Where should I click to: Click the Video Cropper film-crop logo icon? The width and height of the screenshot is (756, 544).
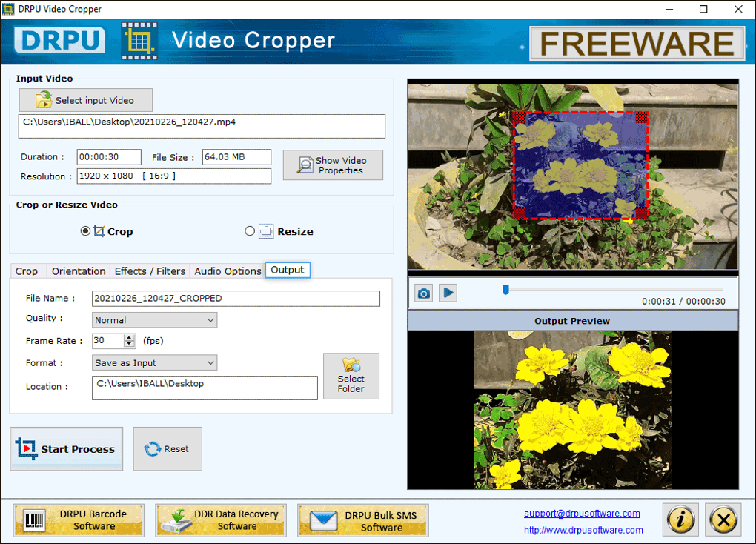(x=139, y=41)
